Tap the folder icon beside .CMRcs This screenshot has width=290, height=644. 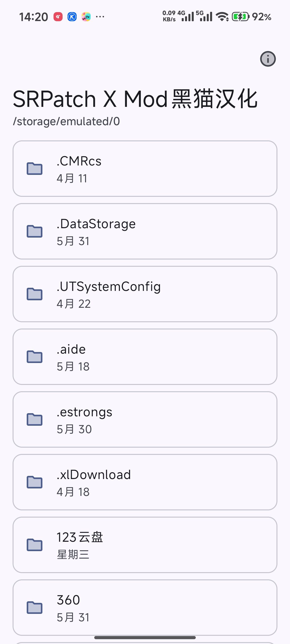click(35, 169)
